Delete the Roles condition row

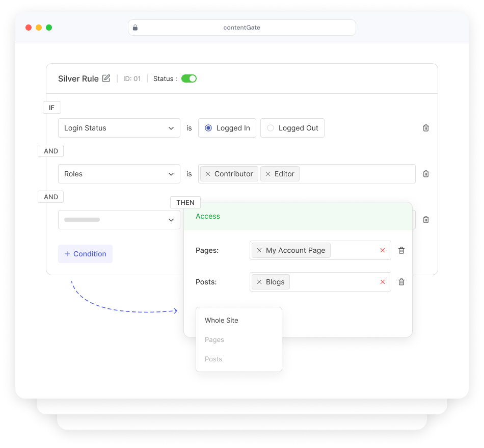pyautogui.click(x=426, y=174)
